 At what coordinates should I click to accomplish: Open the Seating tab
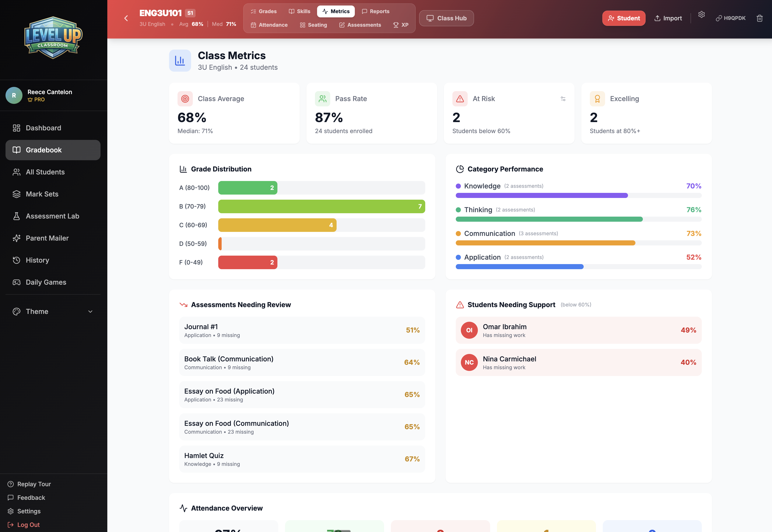[313, 25]
